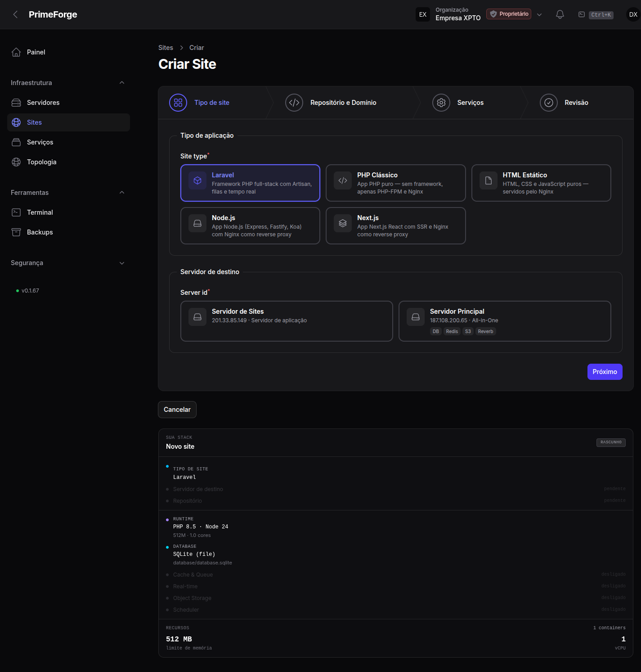
Task: Click the Próximo button
Action: click(605, 372)
